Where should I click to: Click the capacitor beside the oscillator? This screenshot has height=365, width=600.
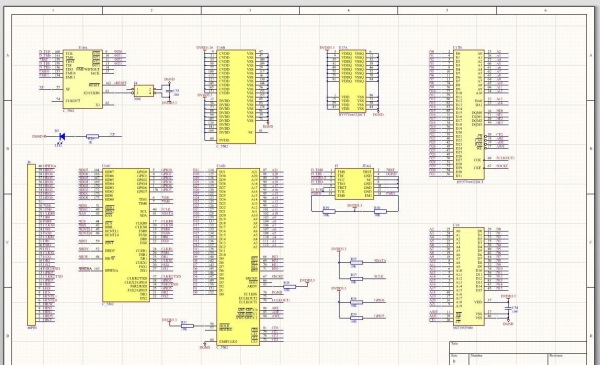tap(169, 91)
